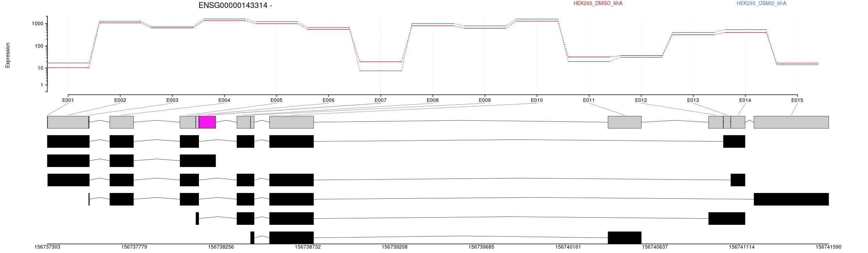The height and width of the screenshot is (253, 868).
Task: Click the E008 exon axis label
Action: [433, 100]
